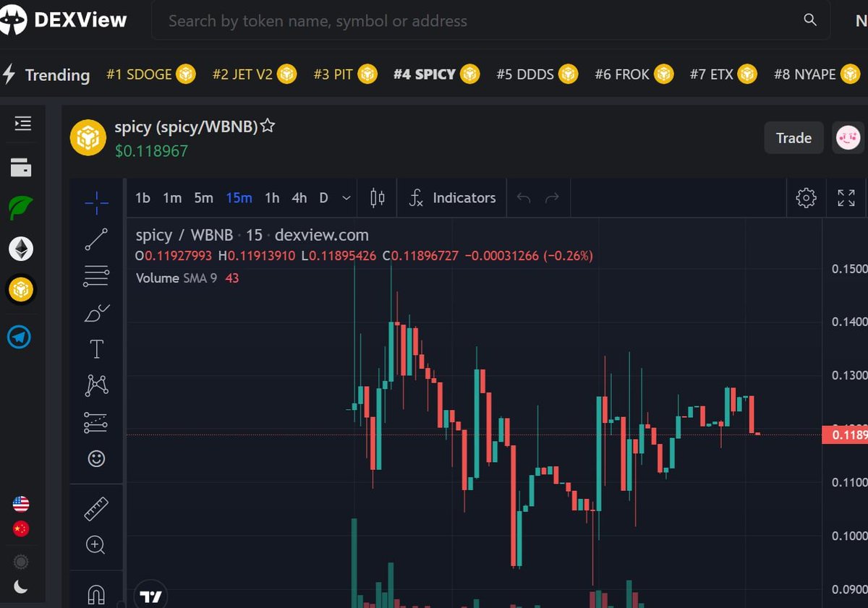Select the measure ruler tool

tap(96, 508)
